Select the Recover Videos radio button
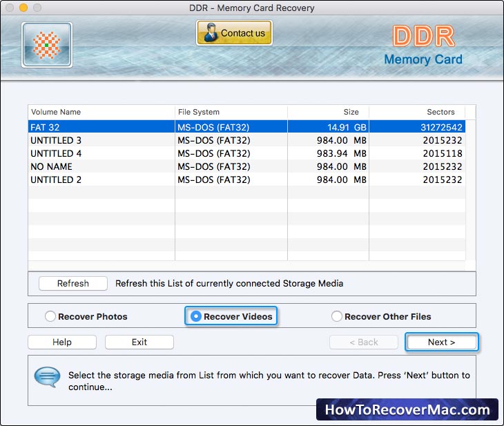This screenshot has width=504, height=426. pos(196,316)
